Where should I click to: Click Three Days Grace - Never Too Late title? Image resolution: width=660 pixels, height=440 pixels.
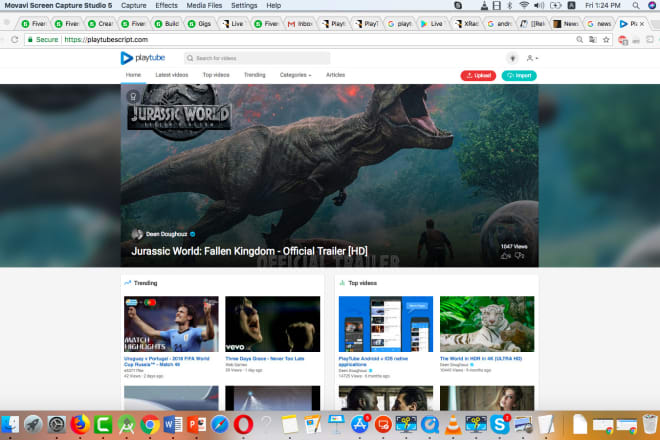click(x=265, y=358)
